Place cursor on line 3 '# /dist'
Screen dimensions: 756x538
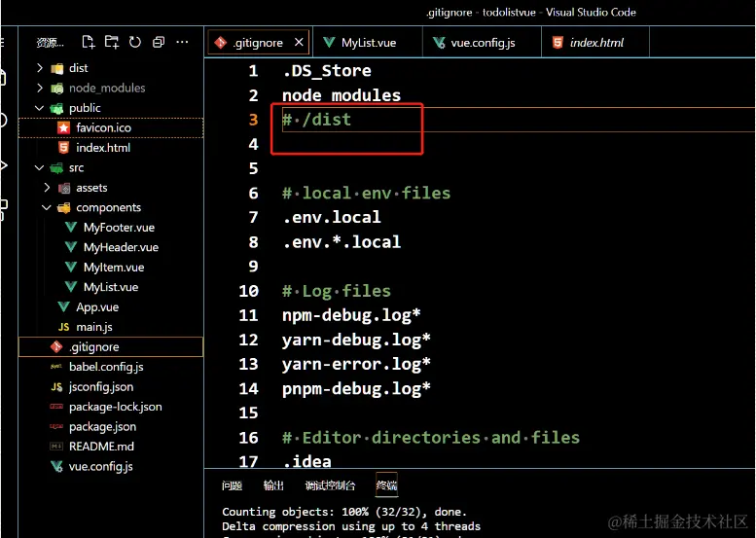pyautogui.click(x=317, y=120)
